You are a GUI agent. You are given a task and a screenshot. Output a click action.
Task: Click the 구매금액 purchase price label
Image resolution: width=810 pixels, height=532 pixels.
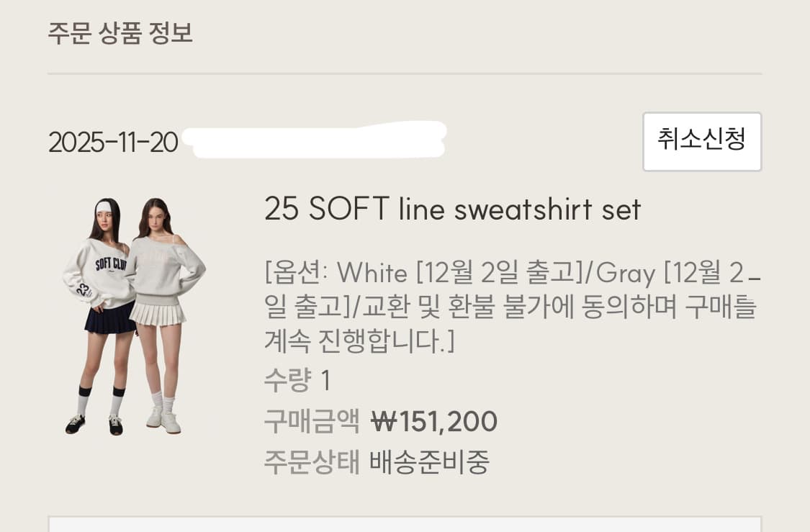pos(311,421)
